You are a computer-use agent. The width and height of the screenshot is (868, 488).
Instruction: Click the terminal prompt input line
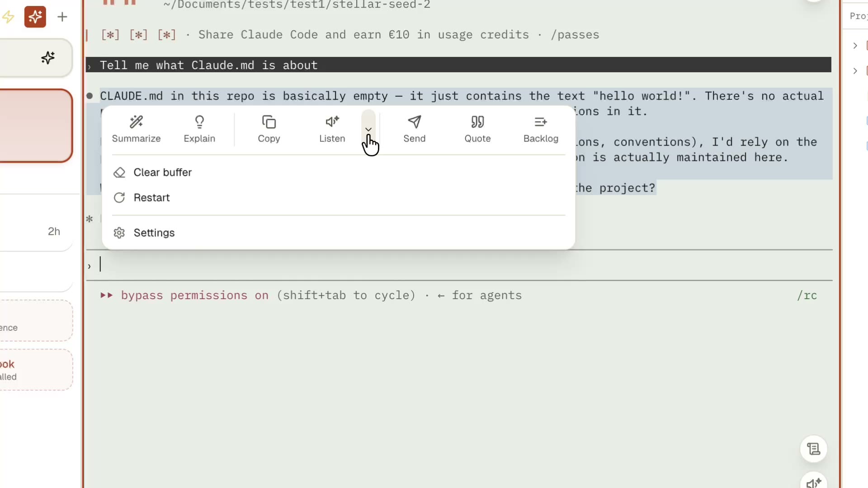pos(459,265)
